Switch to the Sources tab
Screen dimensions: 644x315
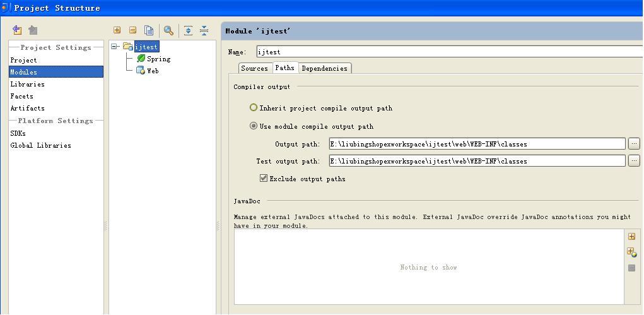coord(254,68)
